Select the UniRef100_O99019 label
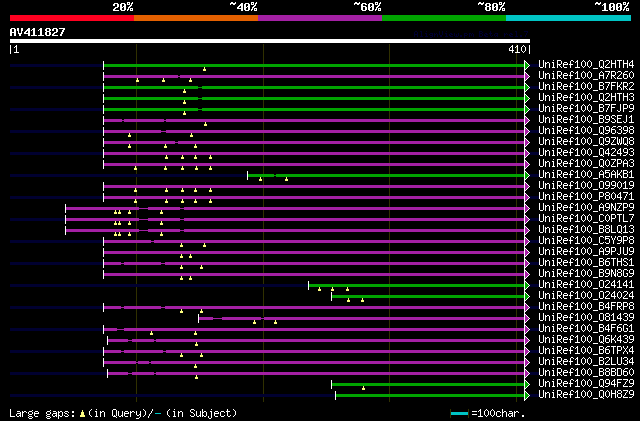Image resolution: width=640 pixels, height=421 pixels. point(586,185)
